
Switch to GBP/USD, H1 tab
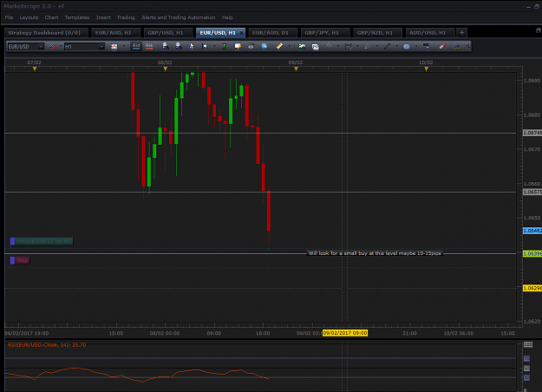coord(167,32)
